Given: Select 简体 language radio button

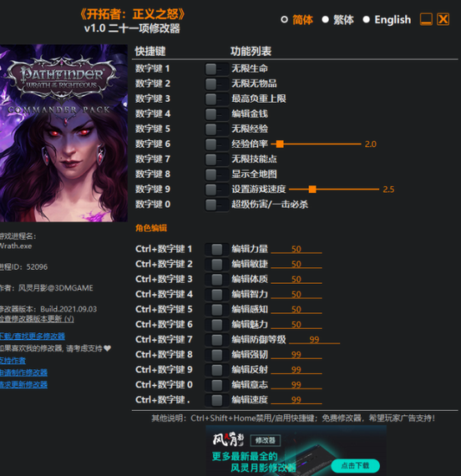Looking at the screenshot, I should click(284, 20).
